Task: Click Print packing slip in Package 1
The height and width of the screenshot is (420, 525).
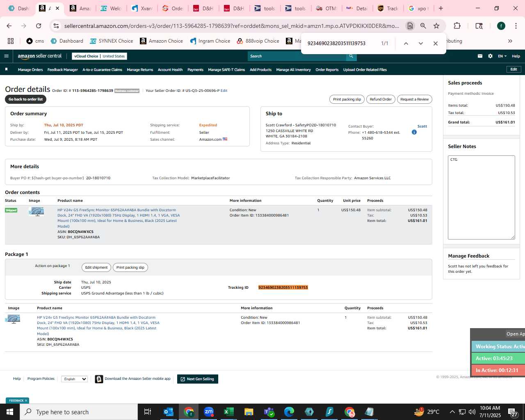Action: pos(130,267)
